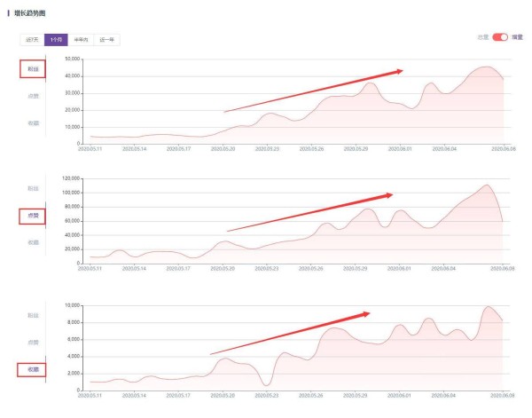The height and width of the screenshot is (418, 532).
Task: Choose 粉丝 beside the middle chart
Action: coord(33,188)
